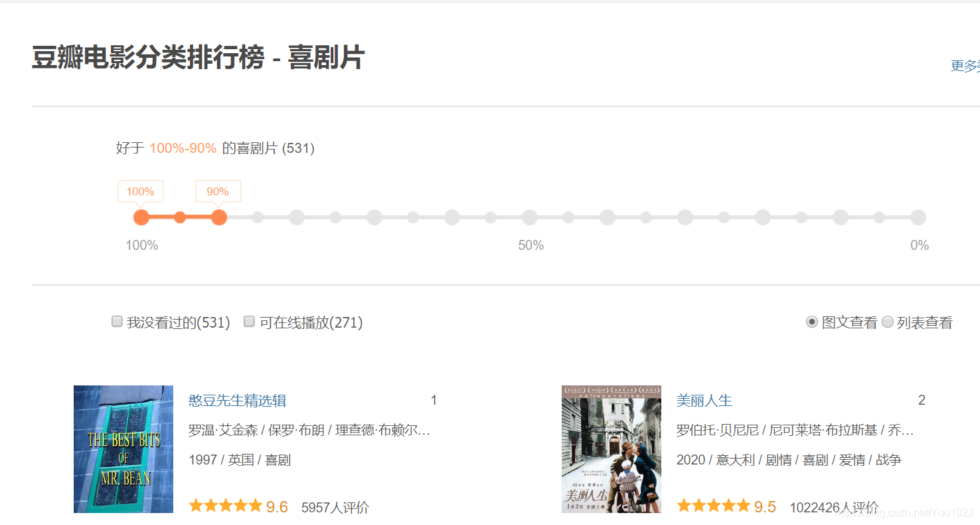
Task: Click the star rating of 美丽人生
Action: (714, 506)
